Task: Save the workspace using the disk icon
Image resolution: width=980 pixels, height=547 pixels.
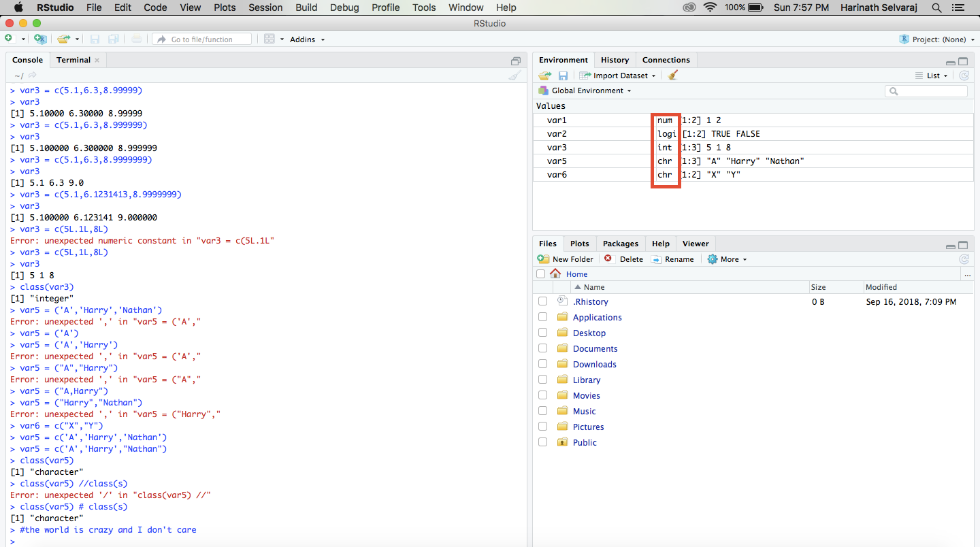Action: click(x=563, y=75)
